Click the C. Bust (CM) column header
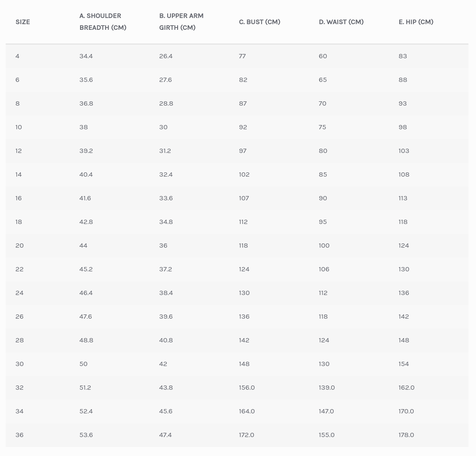Image resolution: width=476 pixels, height=456 pixels. pyautogui.click(x=260, y=22)
